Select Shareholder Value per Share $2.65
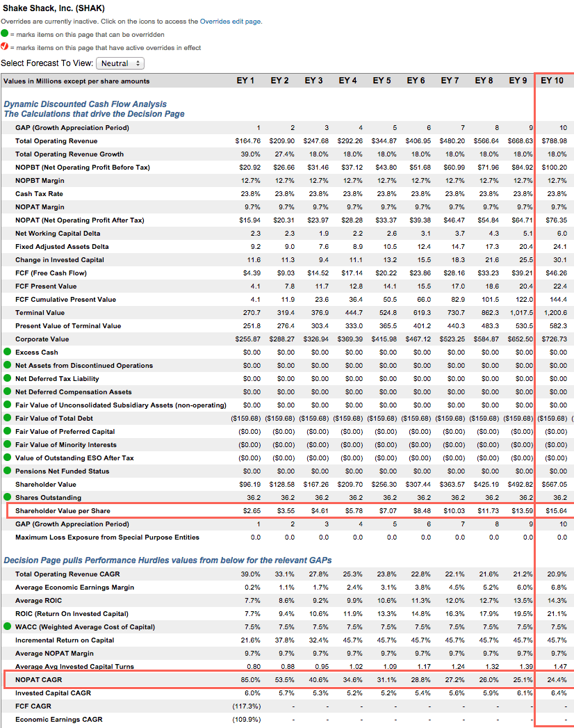The image size is (574, 728). click(252, 511)
